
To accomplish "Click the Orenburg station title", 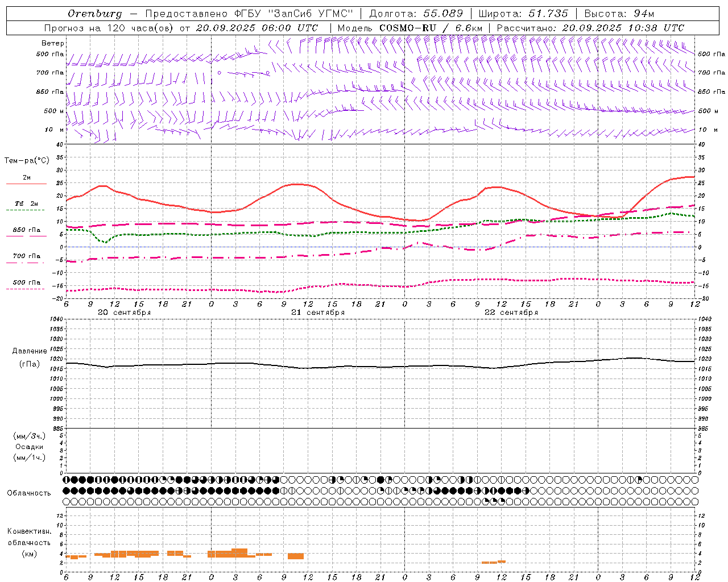I will [x=95, y=14].
